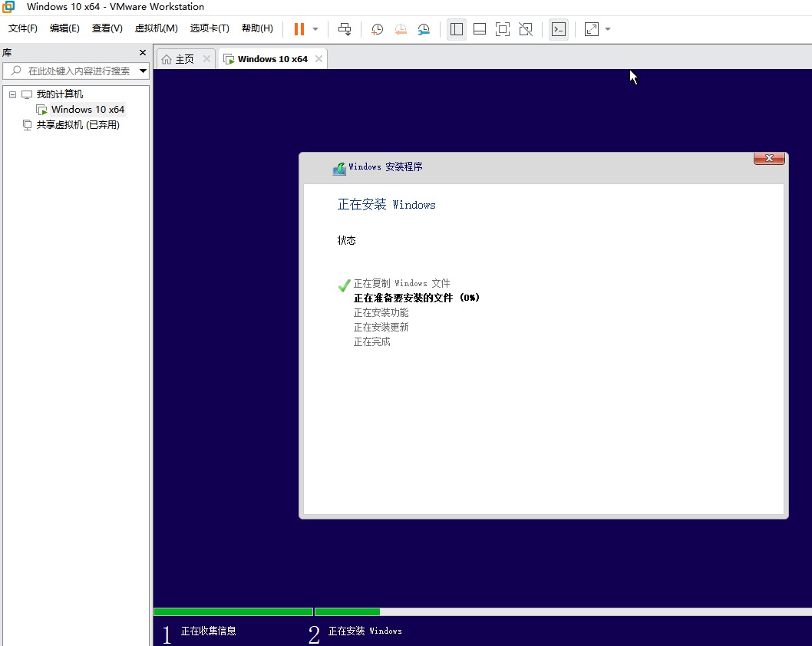812x646 pixels.
Task: Enter full screen mode
Action: tap(503, 29)
